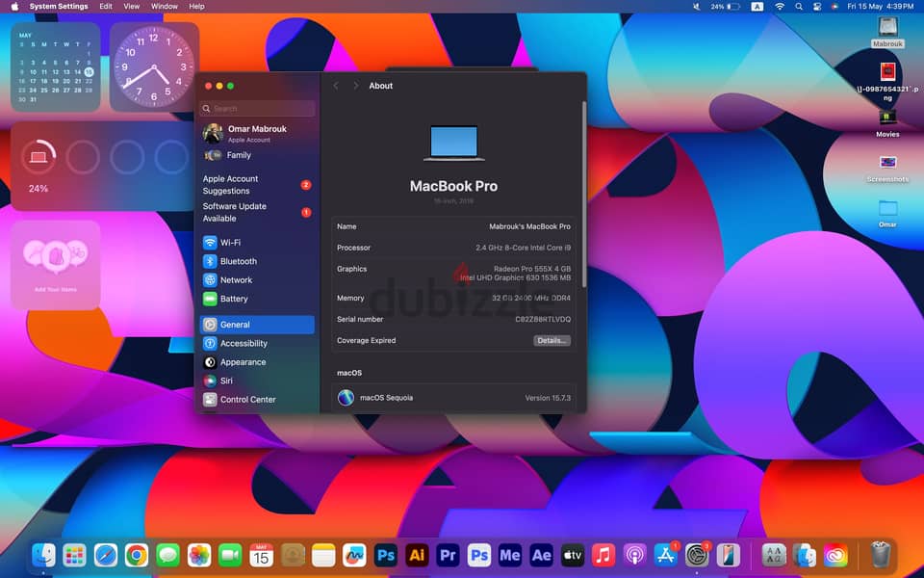Open the Window menu
The height and width of the screenshot is (578, 924).
[x=165, y=7]
